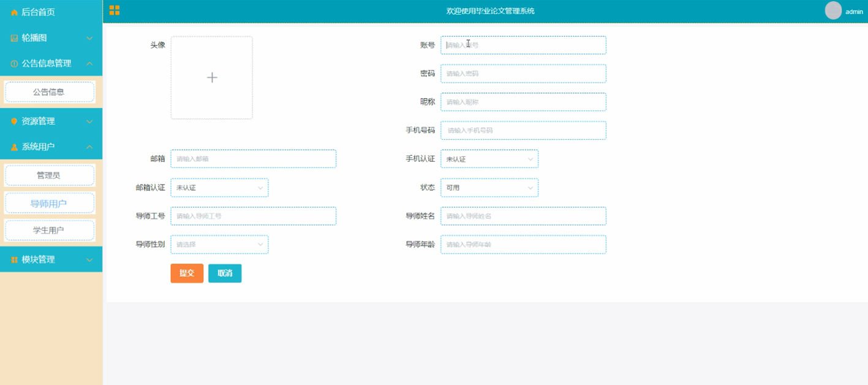Click the 手机号码 input field
868x385 pixels.
tap(523, 131)
